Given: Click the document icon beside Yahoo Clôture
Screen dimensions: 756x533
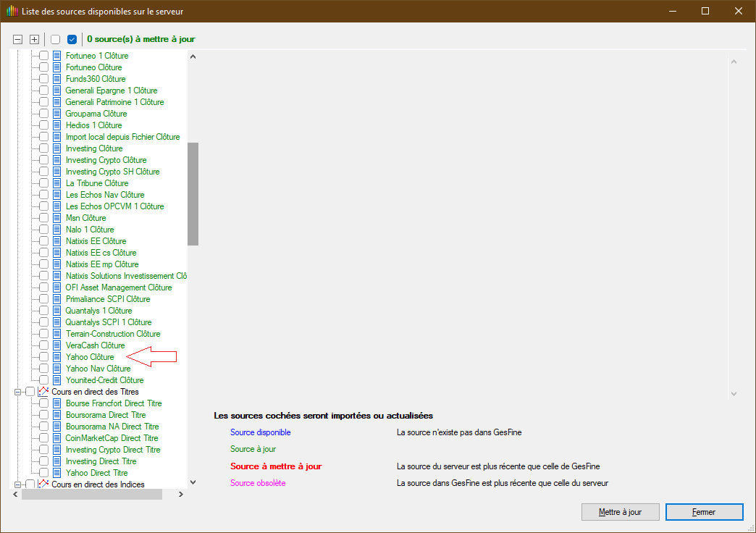Looking at the screenshot, I should 57,357.
